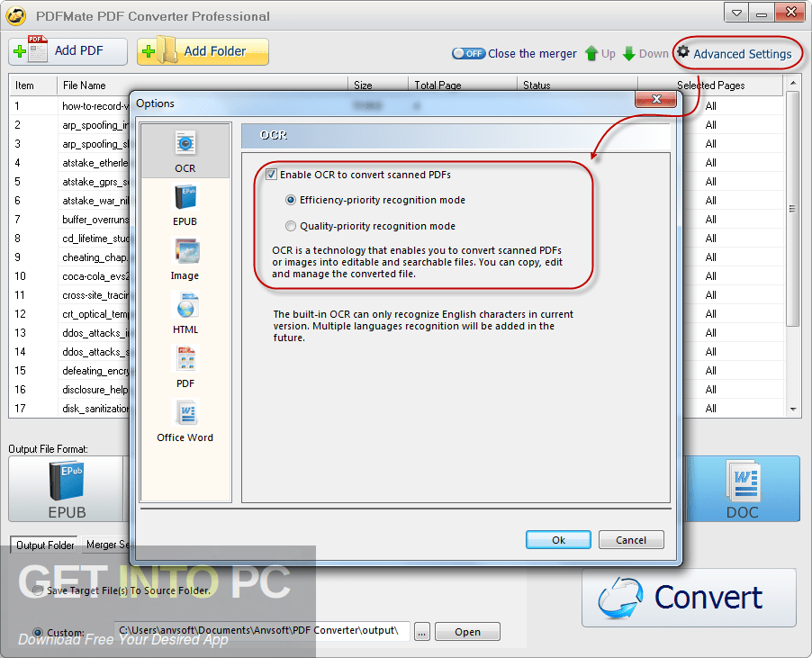Close the Options dialog with X

pyautogui.click(x=655, y=99)
